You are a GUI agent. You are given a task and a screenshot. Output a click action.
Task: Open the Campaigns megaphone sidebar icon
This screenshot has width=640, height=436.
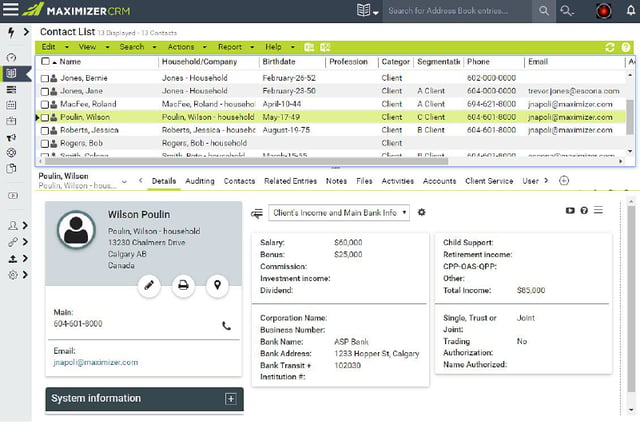tap(11, 137)
